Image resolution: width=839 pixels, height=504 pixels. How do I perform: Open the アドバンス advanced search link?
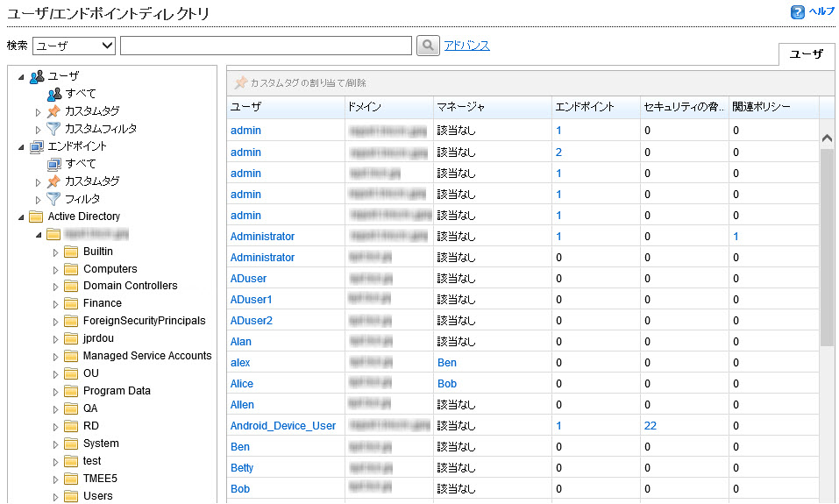[x=466, y=46]
